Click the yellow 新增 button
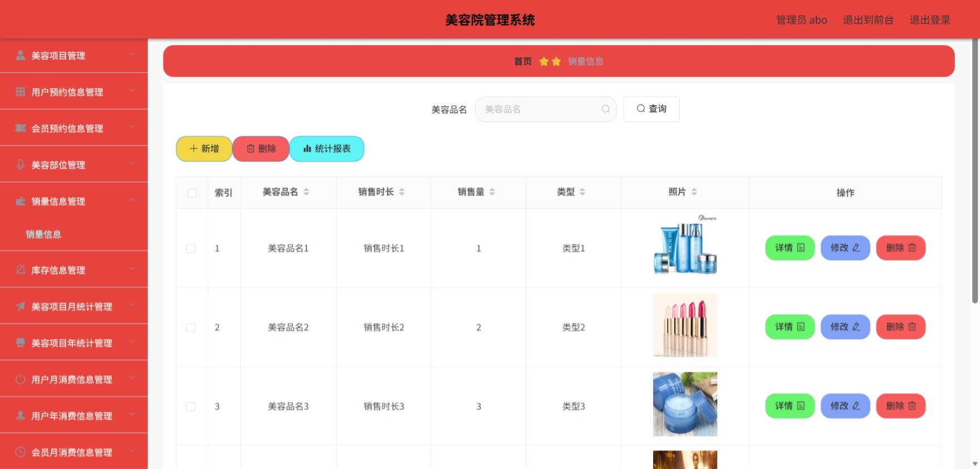The height and width of the screenshot is (469, 980). click(x=204, y=149)
